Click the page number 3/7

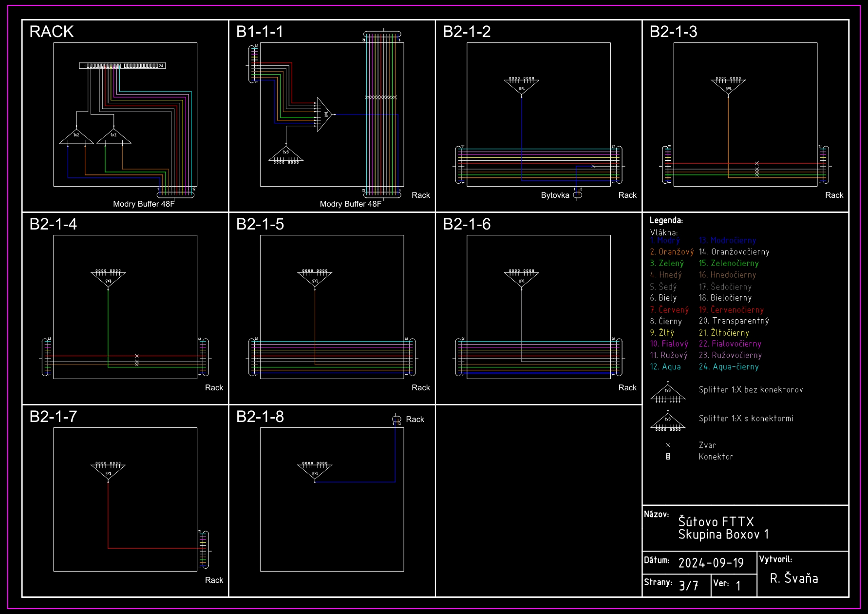[688, 585]
